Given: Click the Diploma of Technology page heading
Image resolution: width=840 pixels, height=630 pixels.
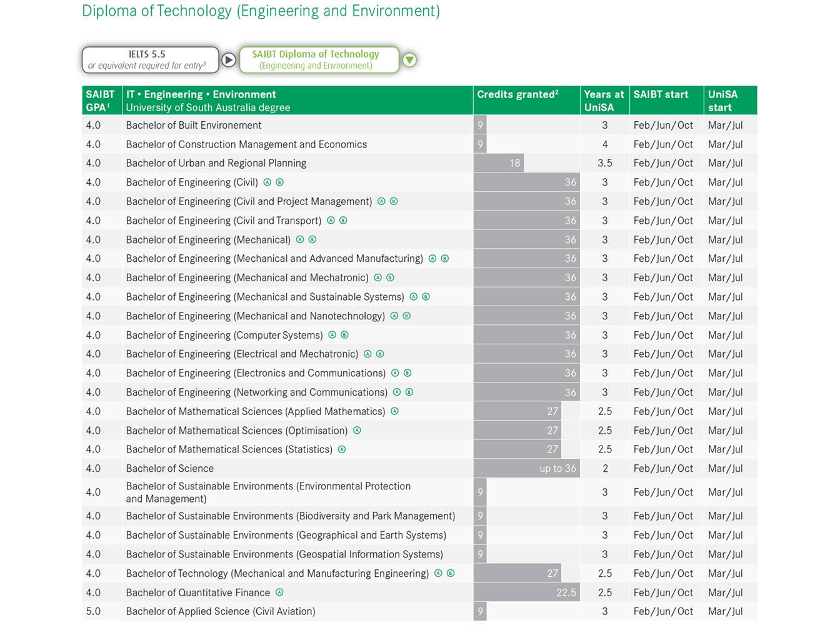Looking at the screenshot, I should point(261,11).
